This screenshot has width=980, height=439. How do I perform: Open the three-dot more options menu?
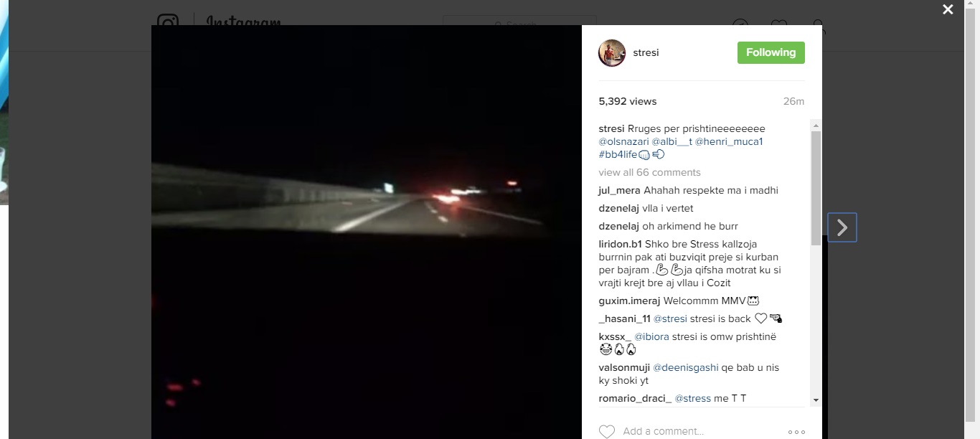796,432
